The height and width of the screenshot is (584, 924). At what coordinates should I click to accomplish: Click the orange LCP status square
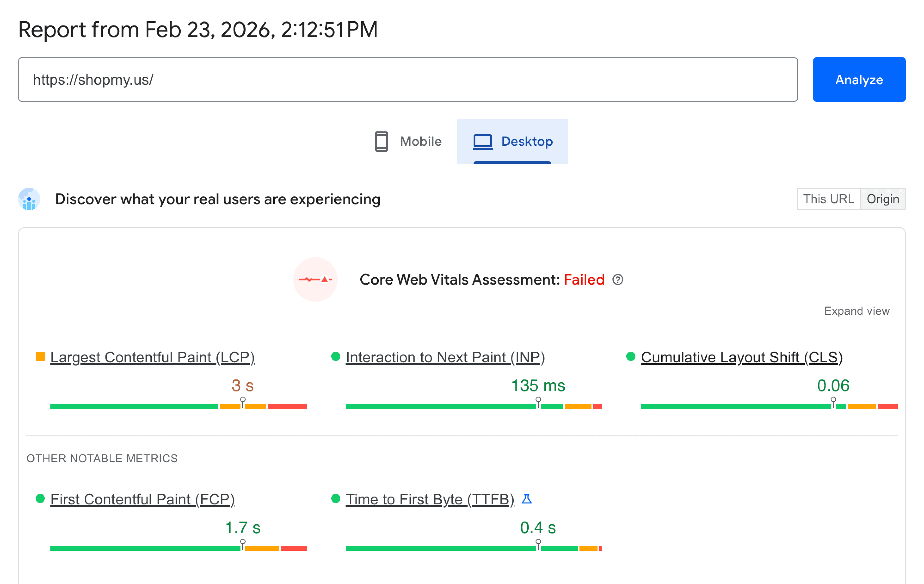click(x=40, y=357)
